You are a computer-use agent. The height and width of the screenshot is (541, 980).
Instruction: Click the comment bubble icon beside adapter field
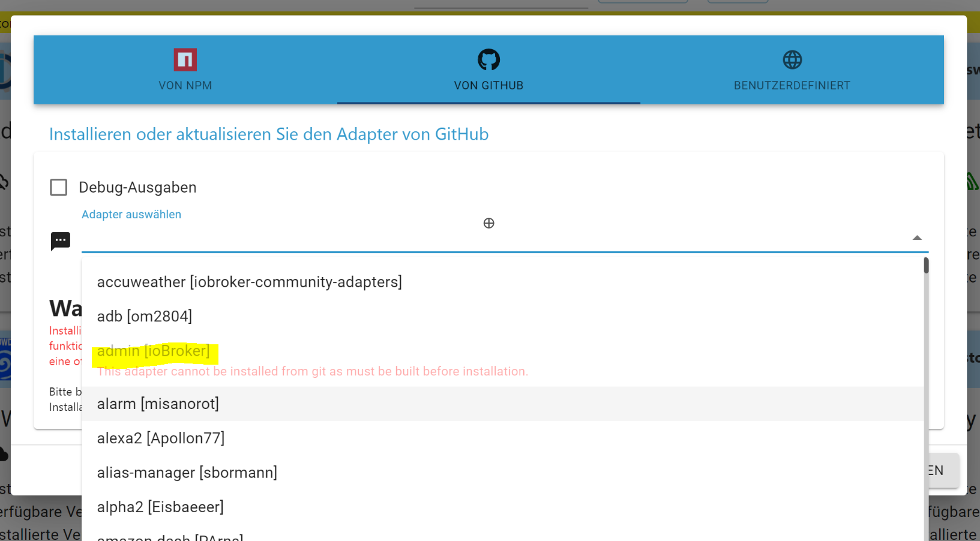pyautogui.click(x=60, y=241)
